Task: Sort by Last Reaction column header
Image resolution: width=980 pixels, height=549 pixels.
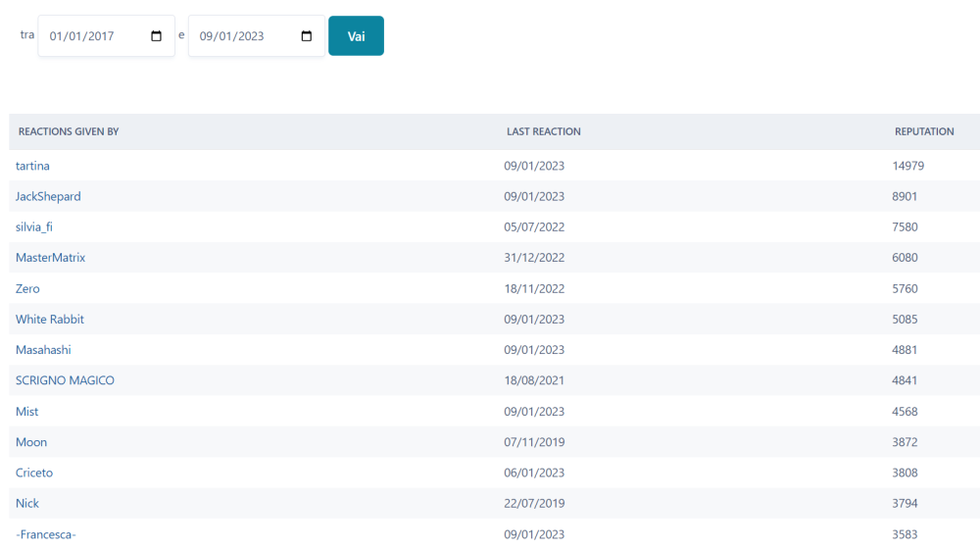Action: pos(544,131)
